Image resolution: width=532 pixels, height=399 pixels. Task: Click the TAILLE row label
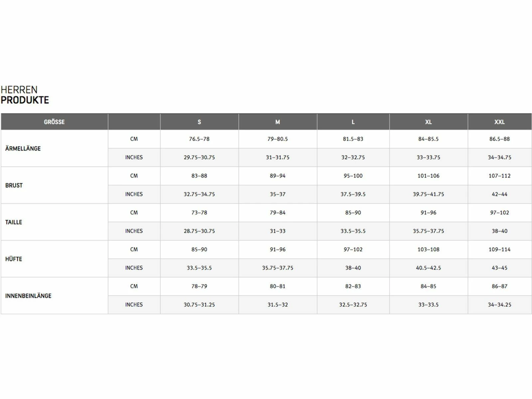coord(14,222)
